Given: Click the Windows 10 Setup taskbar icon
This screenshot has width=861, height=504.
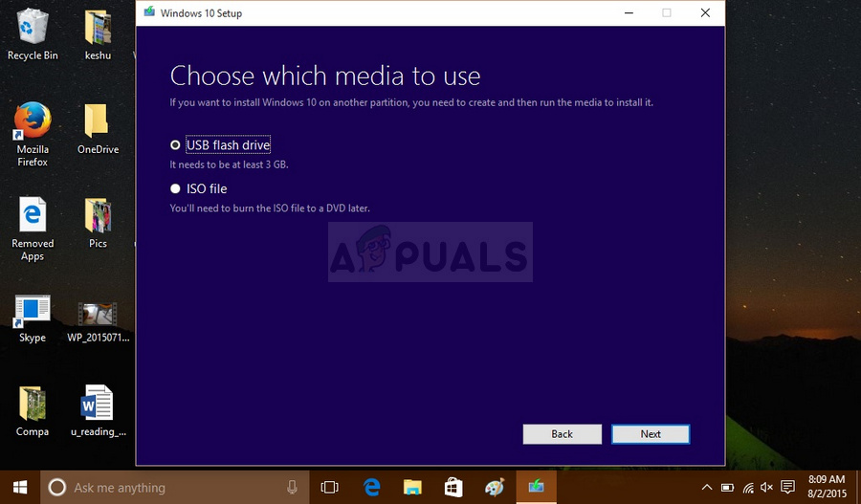Looking at the screenshot, I should (x=536, y=488).
